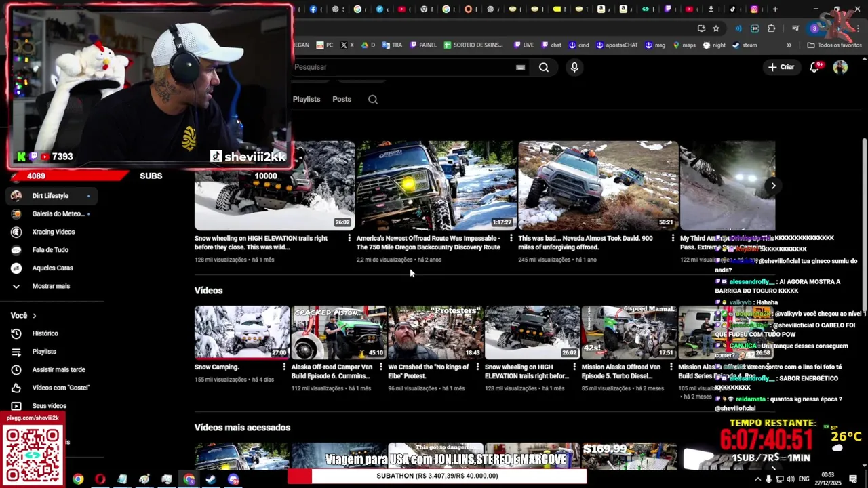Open the maps bookmark
Image resolution: width=868 pixels, height=488 pixels.
click(x=684, y=45)
